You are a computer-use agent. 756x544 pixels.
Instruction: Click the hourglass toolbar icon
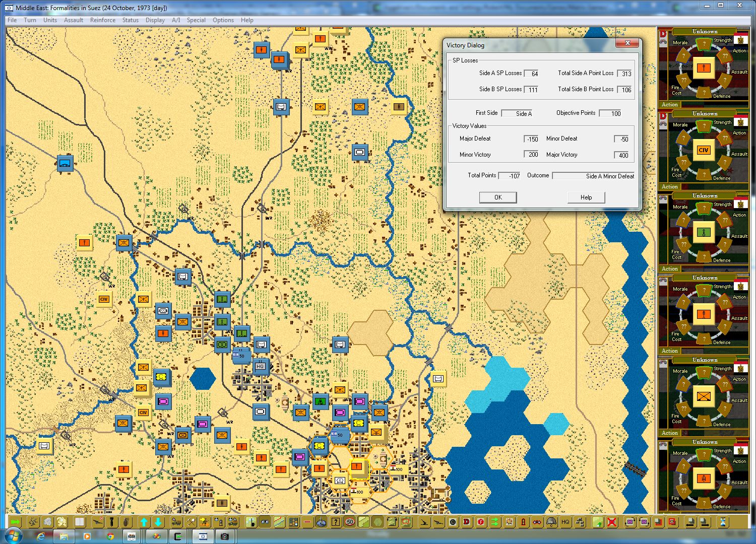tap(724, 522)
